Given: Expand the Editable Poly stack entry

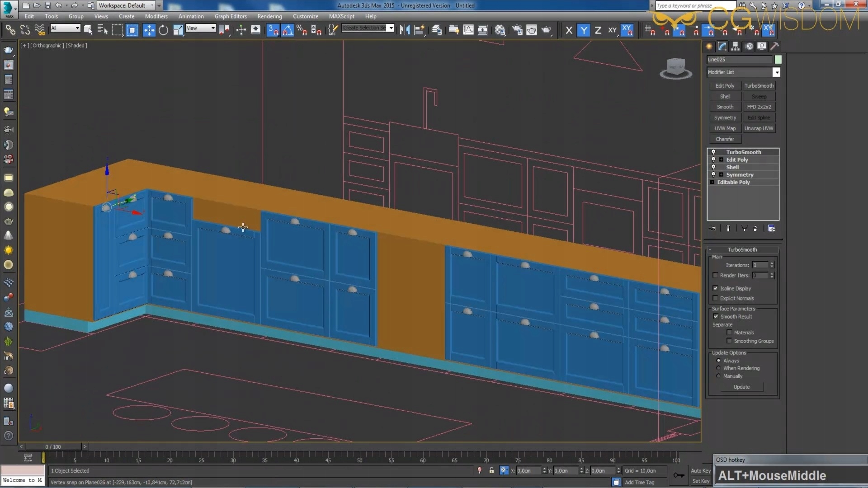Looking at the screenshot, I should pyautogui.click(x=712, y=182).
